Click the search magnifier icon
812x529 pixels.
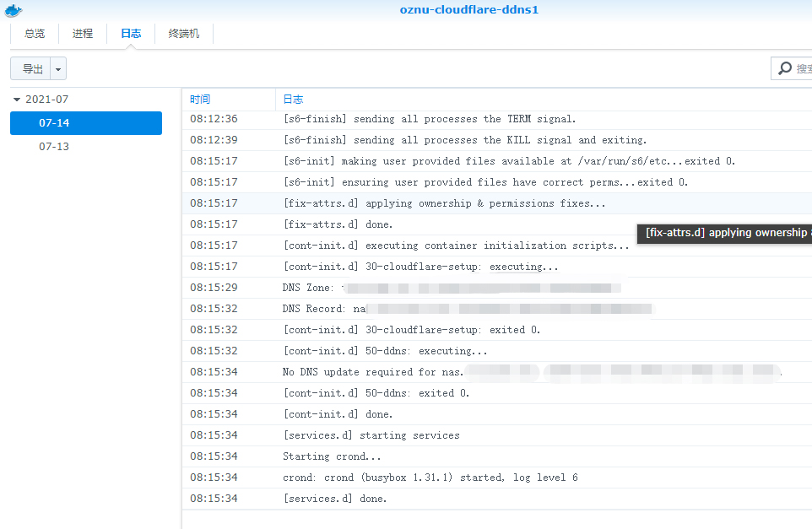(x=785, y=68)
